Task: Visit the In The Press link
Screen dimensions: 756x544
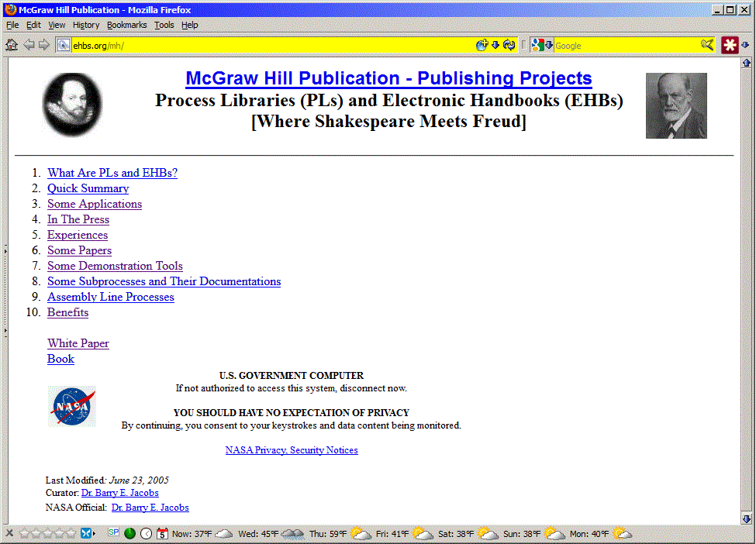Action: pyautogui.click(x=78, y=219)
